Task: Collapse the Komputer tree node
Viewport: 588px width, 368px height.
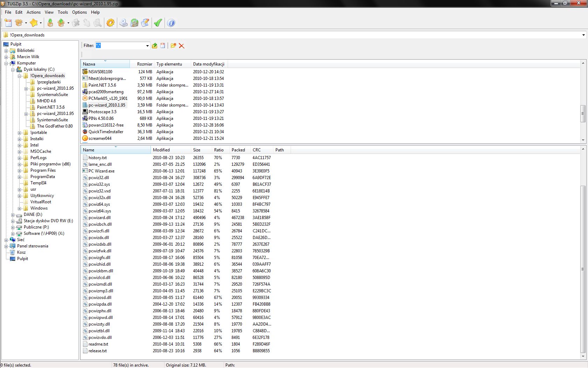Action: pyautogui.click(x=6, y=63)
